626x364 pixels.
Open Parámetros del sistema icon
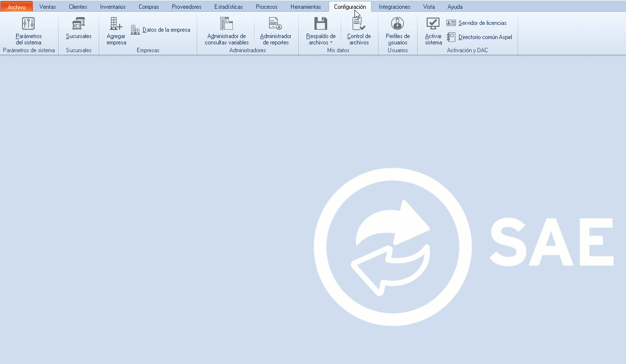28,23
